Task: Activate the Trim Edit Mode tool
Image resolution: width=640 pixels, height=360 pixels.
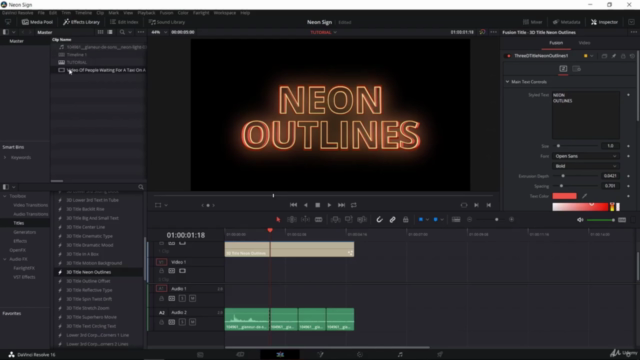Action: [x=292, y=220]
